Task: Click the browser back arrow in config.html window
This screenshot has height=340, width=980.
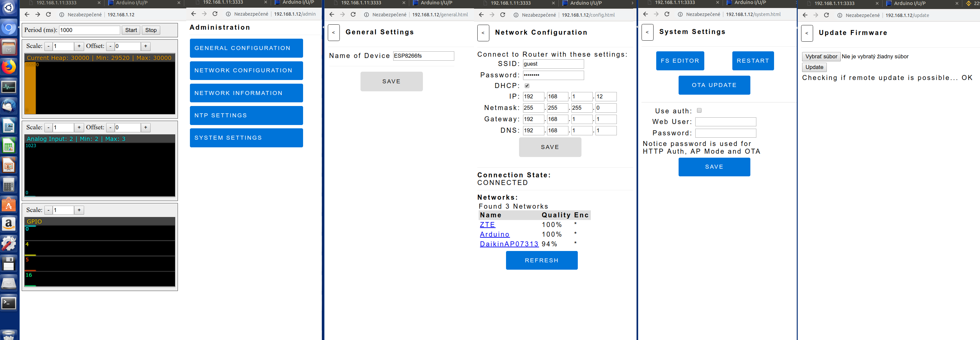Action: pyautogui.click(x=481, y=15)
